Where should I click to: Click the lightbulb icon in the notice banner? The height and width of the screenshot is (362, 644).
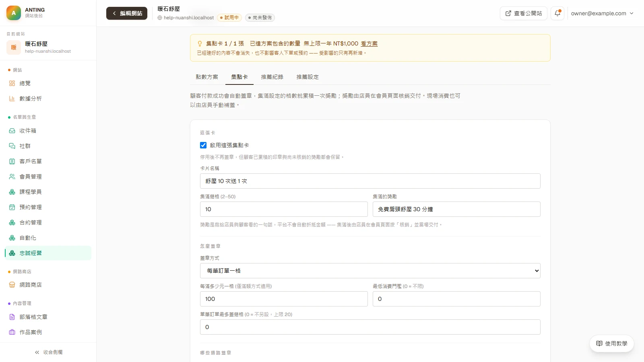pos(200,43)
